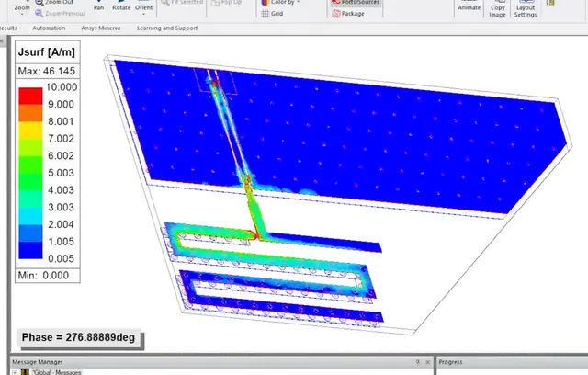
Task: Select the Global - Messages entry
Action: click(x=57, y=372)
